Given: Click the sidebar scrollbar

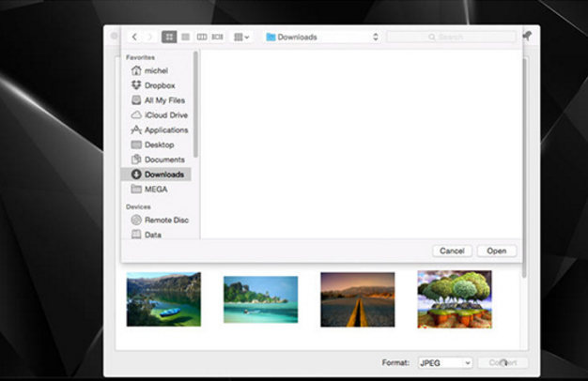Looking at the screenshot, I should [x=195, y=105].
